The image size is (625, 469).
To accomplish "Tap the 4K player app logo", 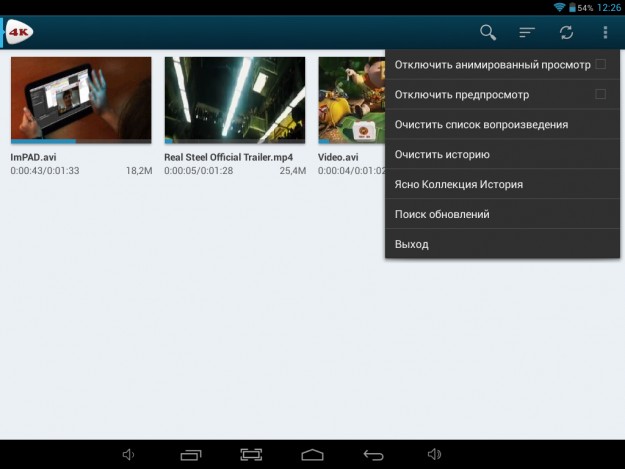I will (x=19, y=32).
